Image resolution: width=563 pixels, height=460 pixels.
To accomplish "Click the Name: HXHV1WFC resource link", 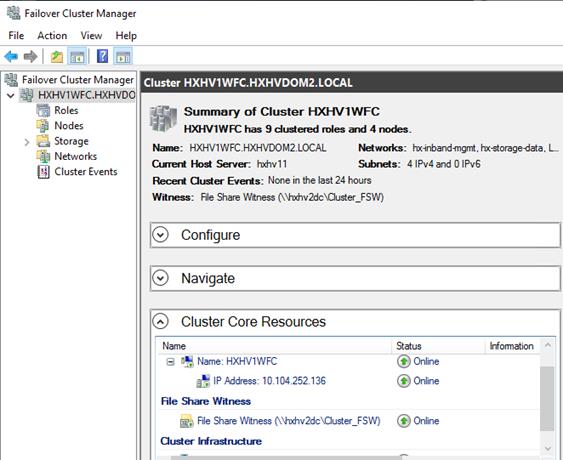I will [237, 361].
